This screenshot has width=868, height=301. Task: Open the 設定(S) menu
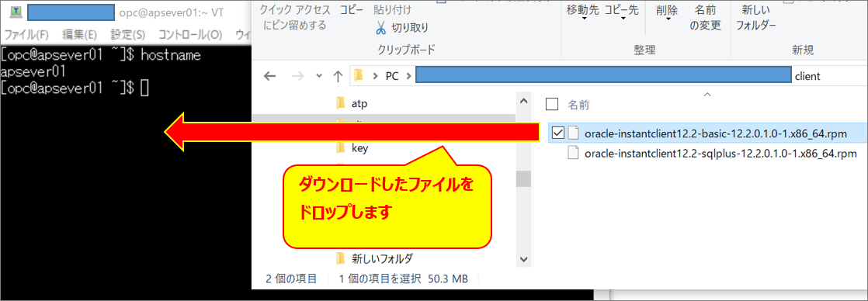[128, 35]
